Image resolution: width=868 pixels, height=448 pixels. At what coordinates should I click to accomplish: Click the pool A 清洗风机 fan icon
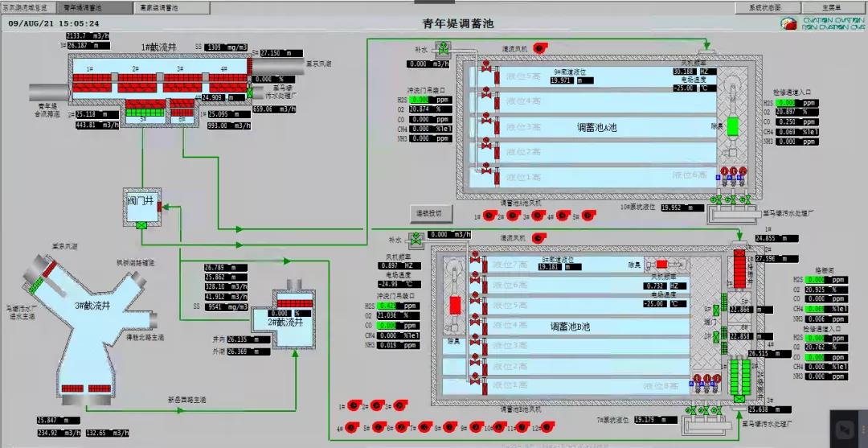539,49
